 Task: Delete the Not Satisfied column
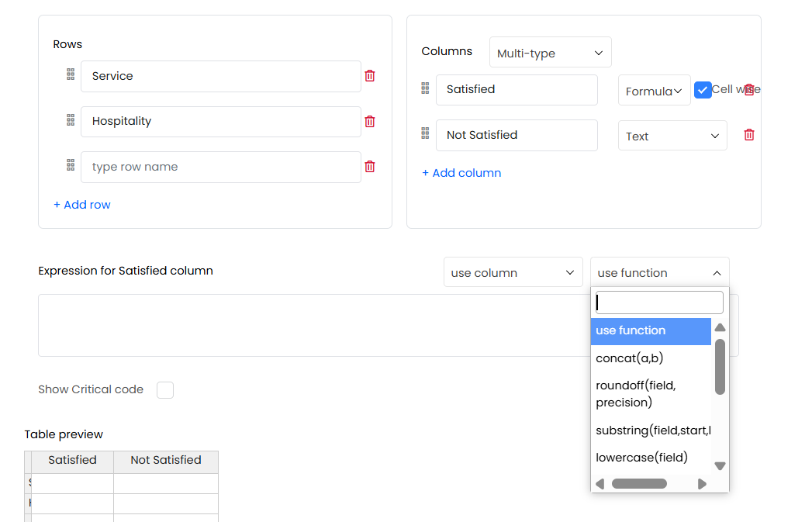749,135
